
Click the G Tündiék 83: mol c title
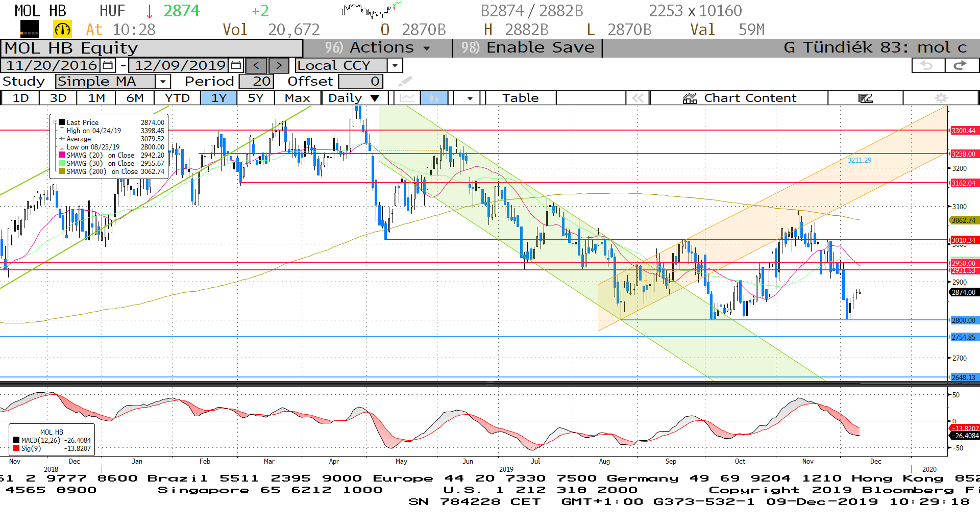(x=875, y=47)
